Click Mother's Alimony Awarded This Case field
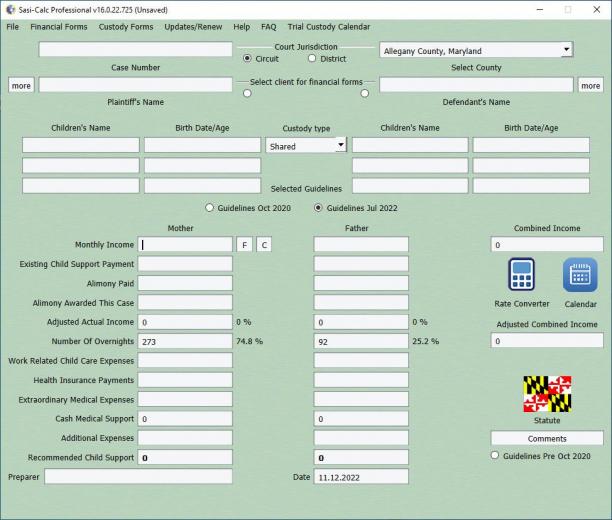 coord(185,302)
